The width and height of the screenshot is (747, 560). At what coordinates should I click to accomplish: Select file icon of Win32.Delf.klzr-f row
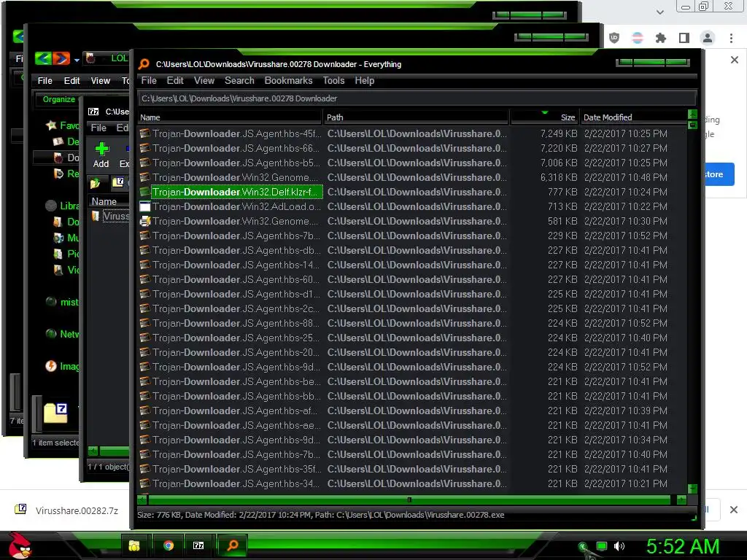pyautogui.click(x=145, y=192)
